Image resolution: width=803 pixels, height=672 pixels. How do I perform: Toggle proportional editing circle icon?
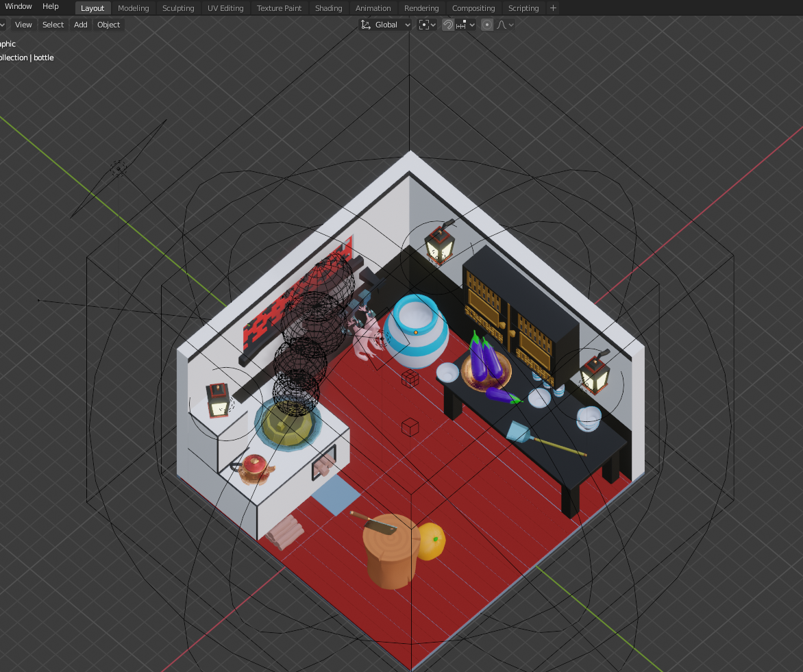tap(487, 25)
